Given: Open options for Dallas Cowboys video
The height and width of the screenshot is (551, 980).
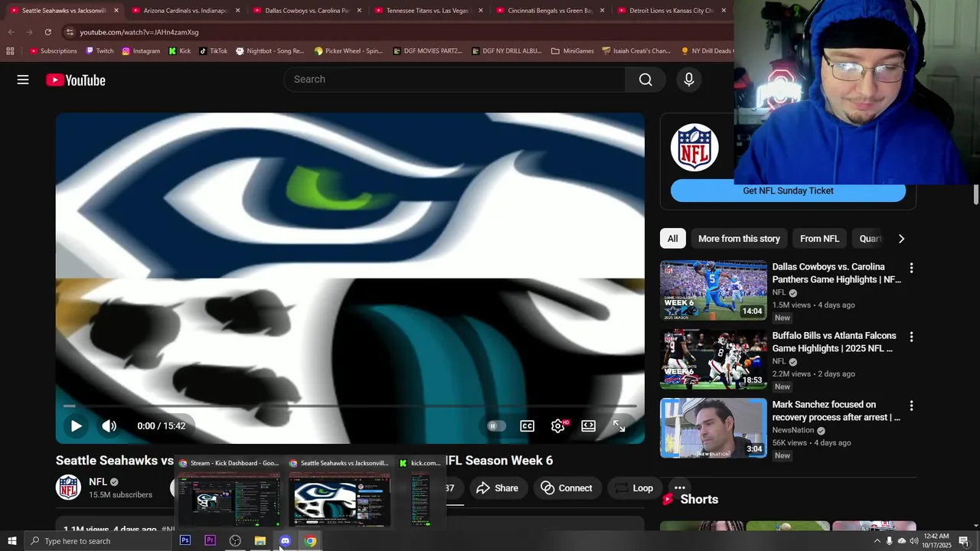Looking at the screenshot, I should coord(911,268).
